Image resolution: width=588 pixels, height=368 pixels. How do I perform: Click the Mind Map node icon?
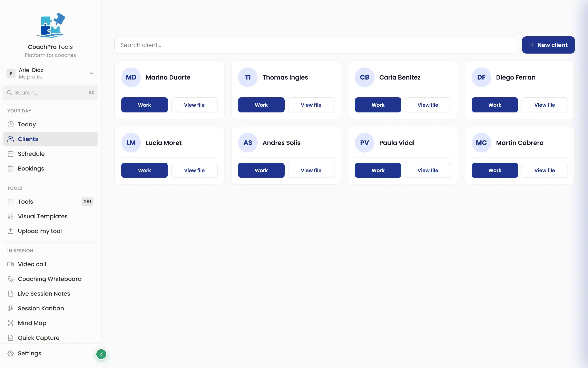tap(10, 323)
